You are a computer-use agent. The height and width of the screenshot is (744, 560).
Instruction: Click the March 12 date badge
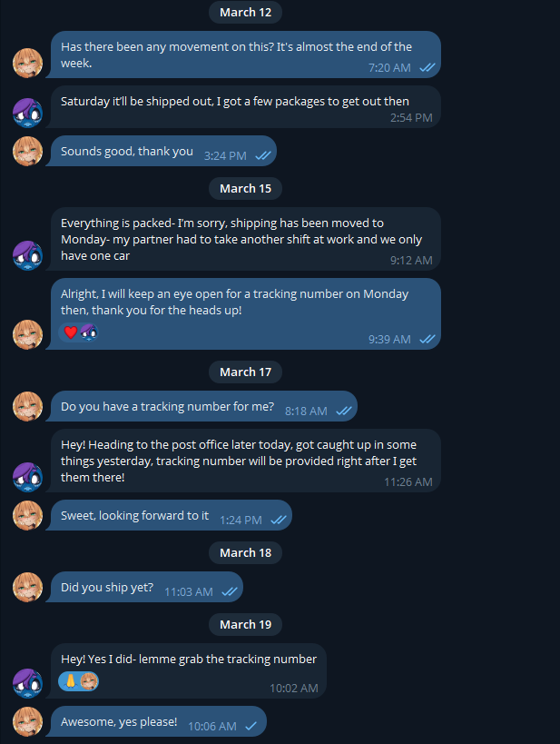pos(245,12)
